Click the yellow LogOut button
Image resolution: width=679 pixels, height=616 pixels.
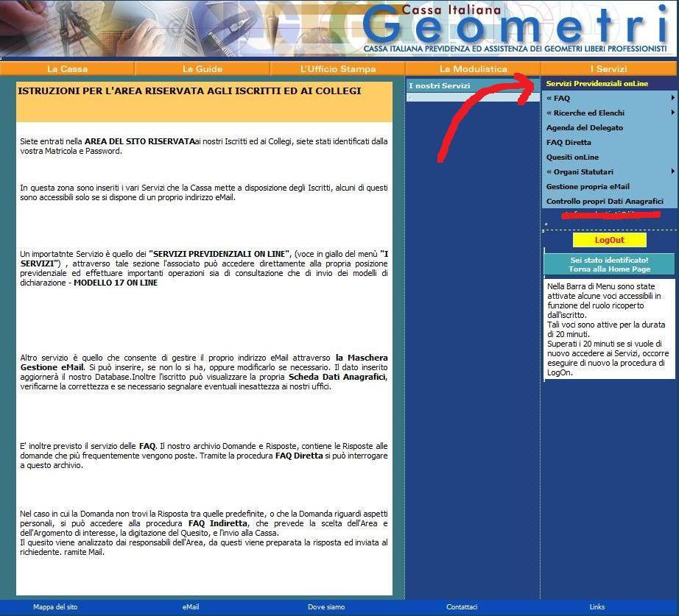tap(609, 240)
